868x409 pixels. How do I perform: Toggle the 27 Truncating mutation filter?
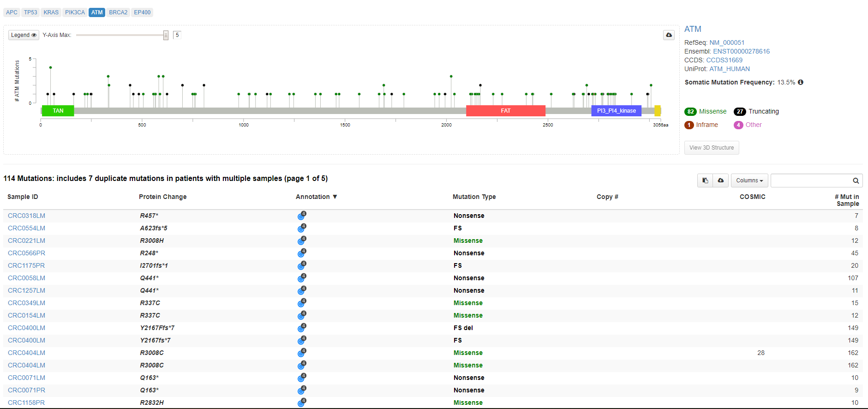point(756,111)
